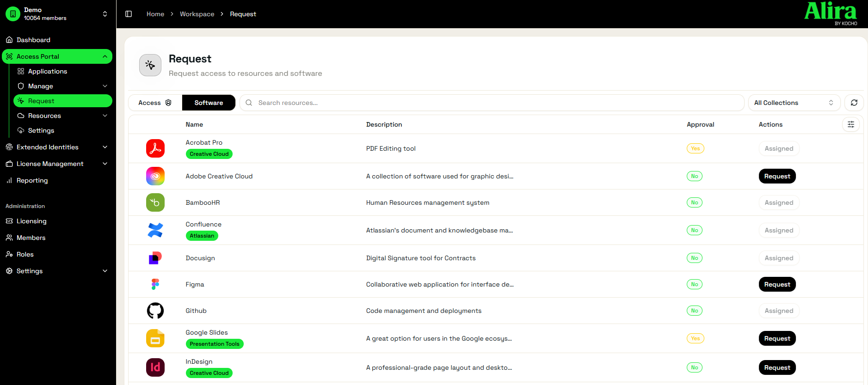Click the No approval badge for Figma
868x385 pixels.
[694, 284]
